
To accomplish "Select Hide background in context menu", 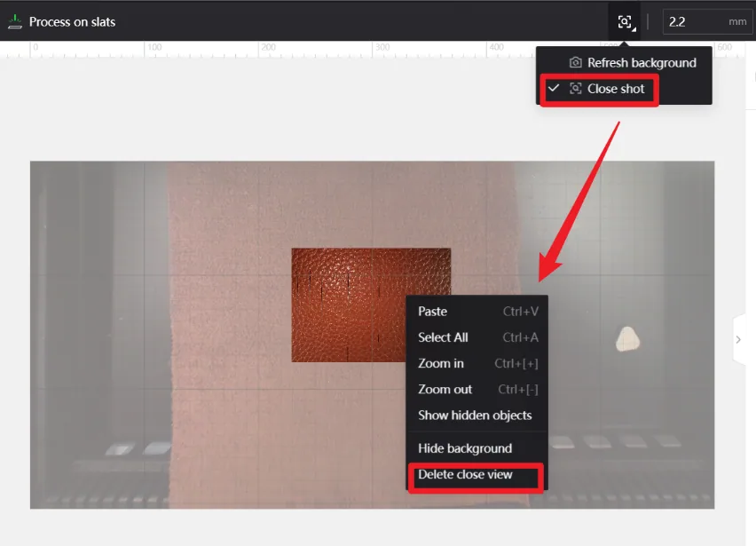I will 477,448.
